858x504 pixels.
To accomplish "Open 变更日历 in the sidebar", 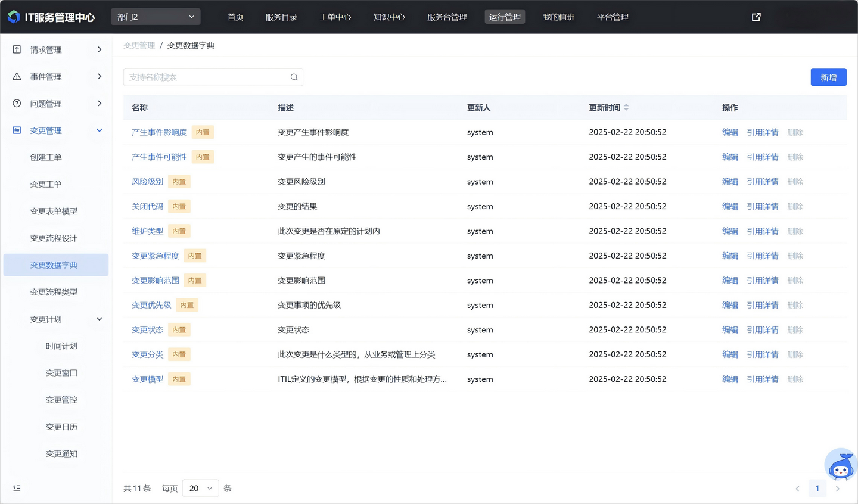I will click(61, 427).
